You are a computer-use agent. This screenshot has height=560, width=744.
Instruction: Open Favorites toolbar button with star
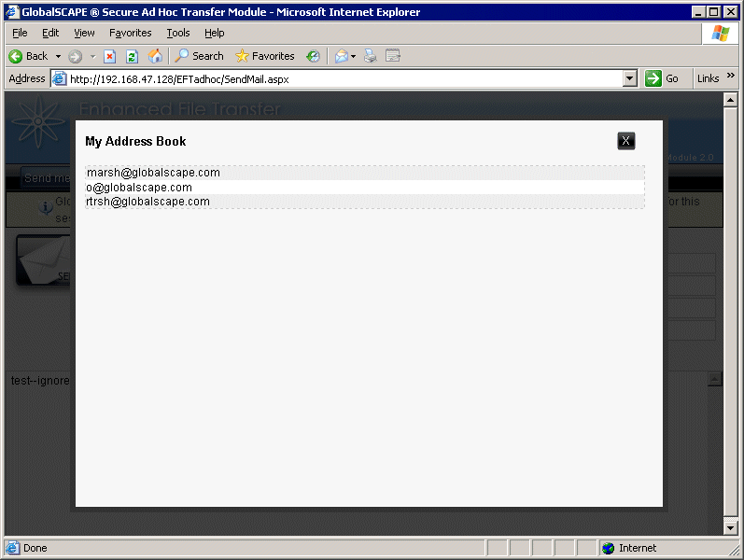(x=265, y=56)
